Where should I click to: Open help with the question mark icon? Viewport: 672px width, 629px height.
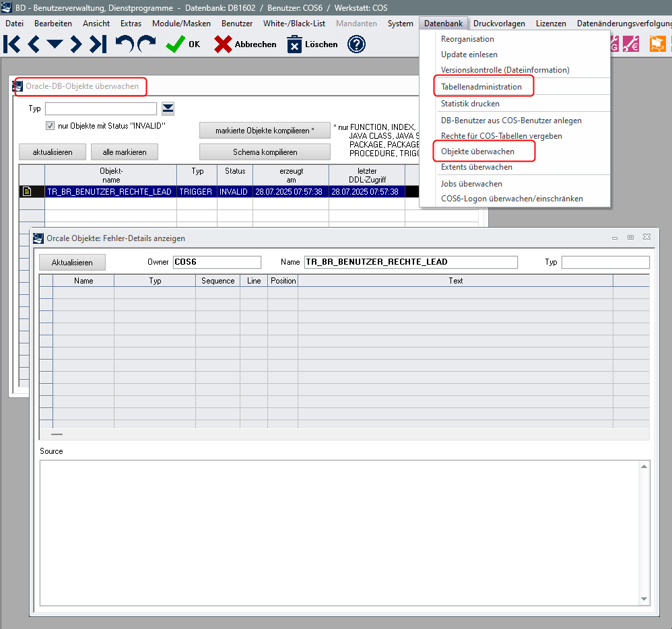(x=356, y=44)
